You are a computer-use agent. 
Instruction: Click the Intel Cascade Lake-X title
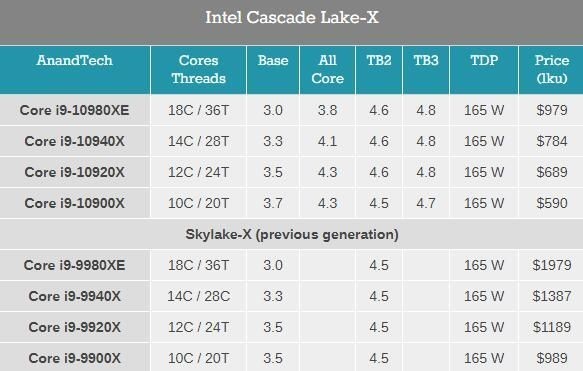pyautogui.click(x=292, y=17)
